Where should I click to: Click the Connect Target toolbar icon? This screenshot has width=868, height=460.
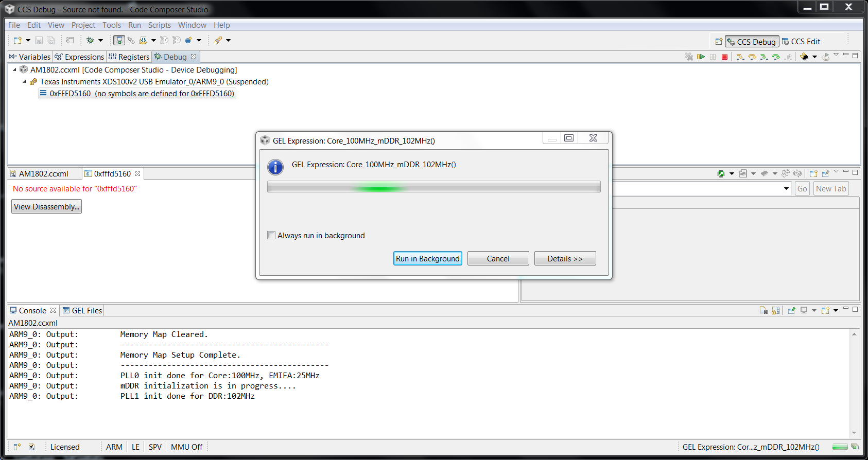131,40
